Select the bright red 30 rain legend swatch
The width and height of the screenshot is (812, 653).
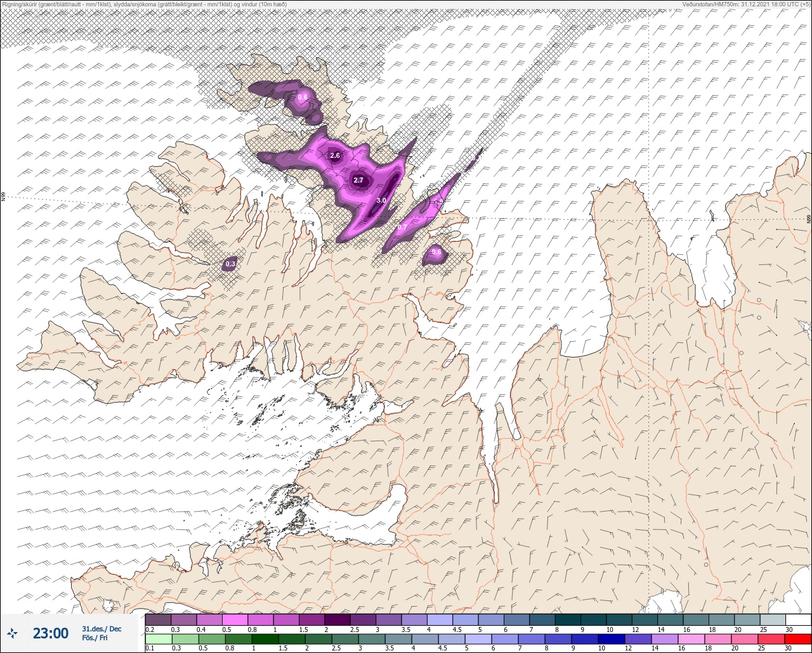coord(799,638)
